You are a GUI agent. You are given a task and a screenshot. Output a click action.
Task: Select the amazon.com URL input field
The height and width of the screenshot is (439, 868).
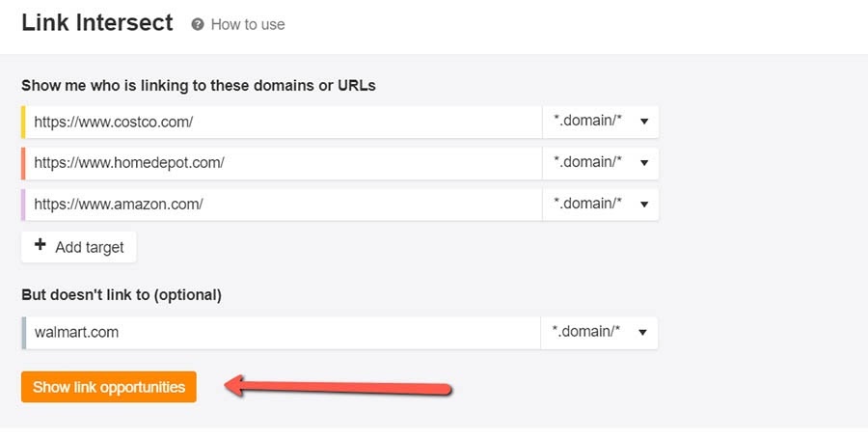click(285, 205)
